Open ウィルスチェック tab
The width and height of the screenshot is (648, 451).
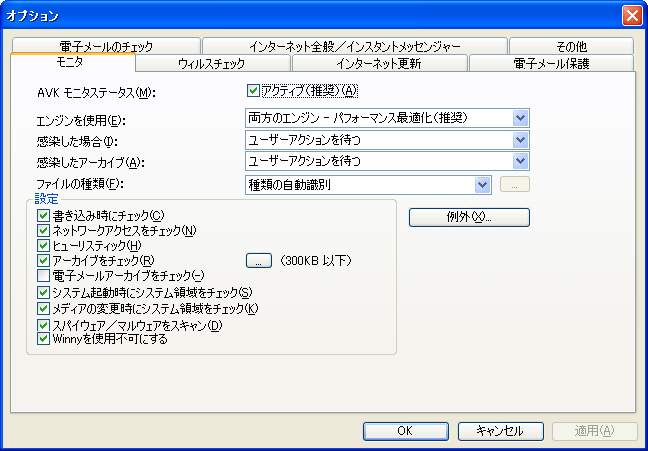point(213,63)
